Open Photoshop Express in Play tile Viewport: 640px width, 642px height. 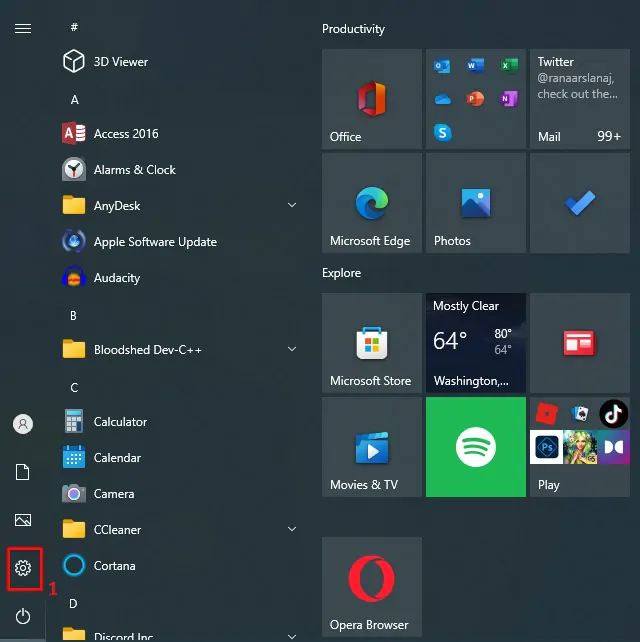547,447
